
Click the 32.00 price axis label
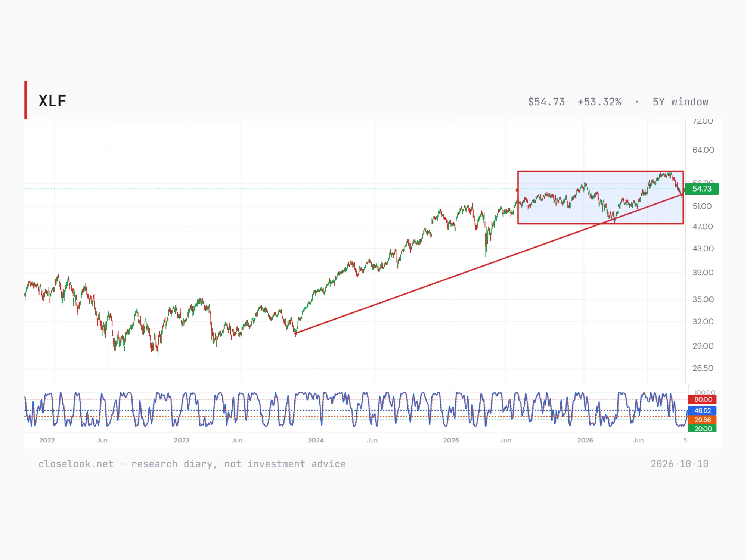click(x=703, y=322)
